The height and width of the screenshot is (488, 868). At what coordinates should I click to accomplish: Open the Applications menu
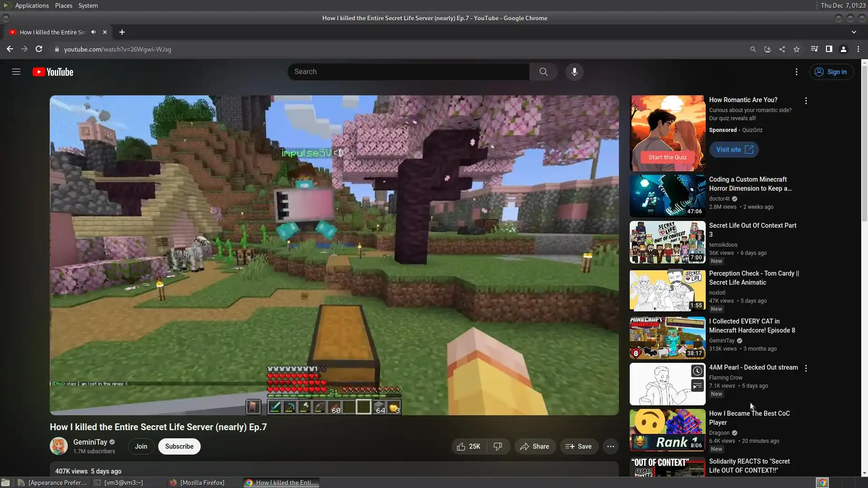pyautogui.click(x=32, y=5)
